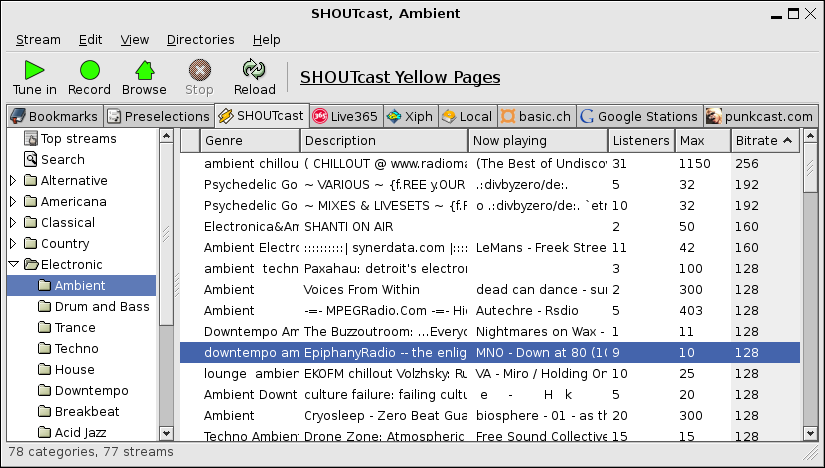Open the Bookmarks tab

pyautogui.click(x=54, y=116)
